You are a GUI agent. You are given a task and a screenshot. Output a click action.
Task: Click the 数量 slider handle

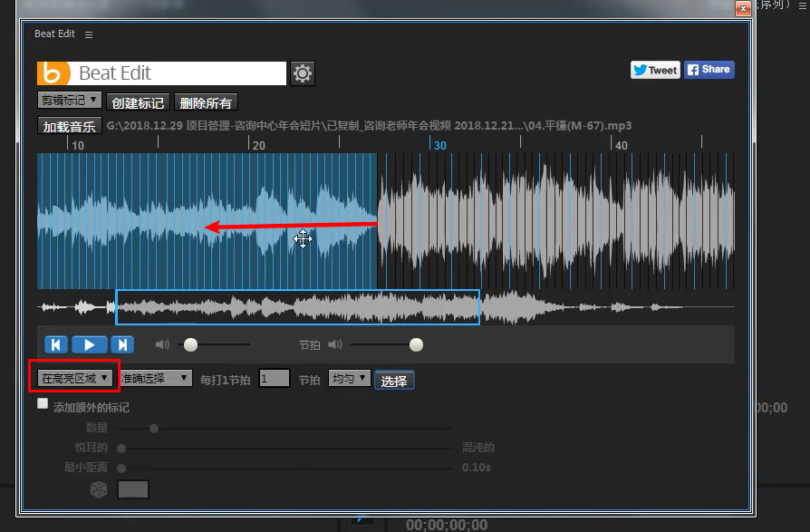point(154,429)
